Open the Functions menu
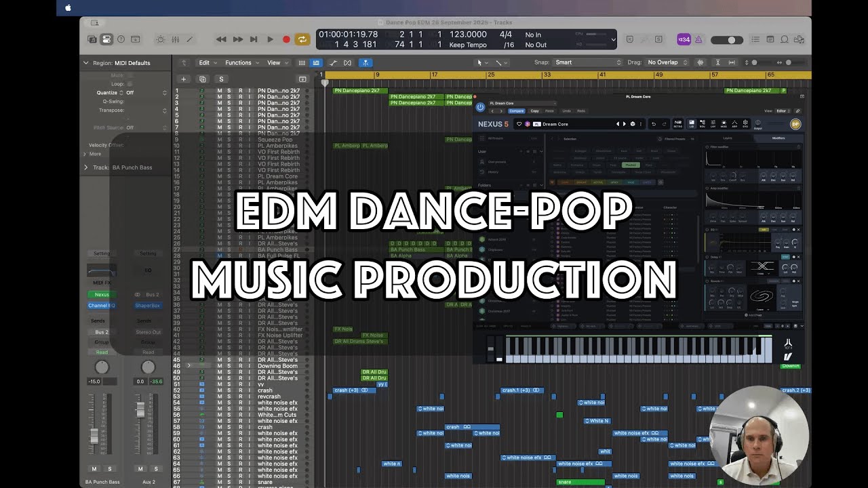 coord(241,62)
